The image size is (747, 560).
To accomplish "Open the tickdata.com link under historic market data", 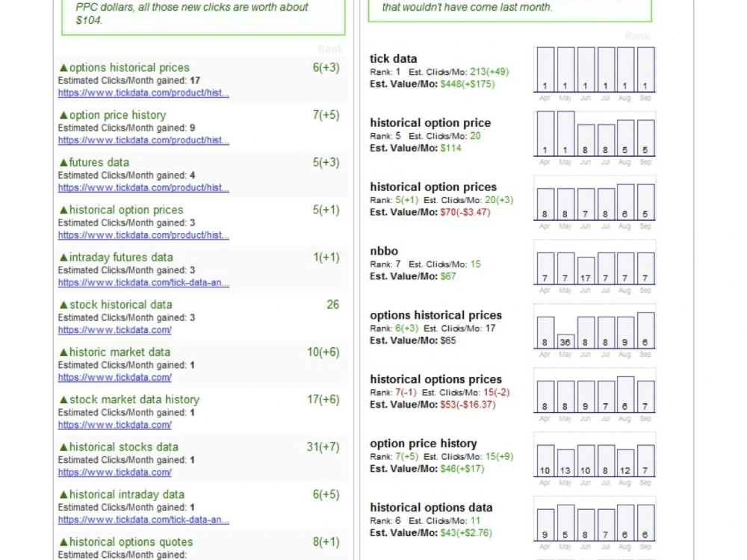I will 115,378.
